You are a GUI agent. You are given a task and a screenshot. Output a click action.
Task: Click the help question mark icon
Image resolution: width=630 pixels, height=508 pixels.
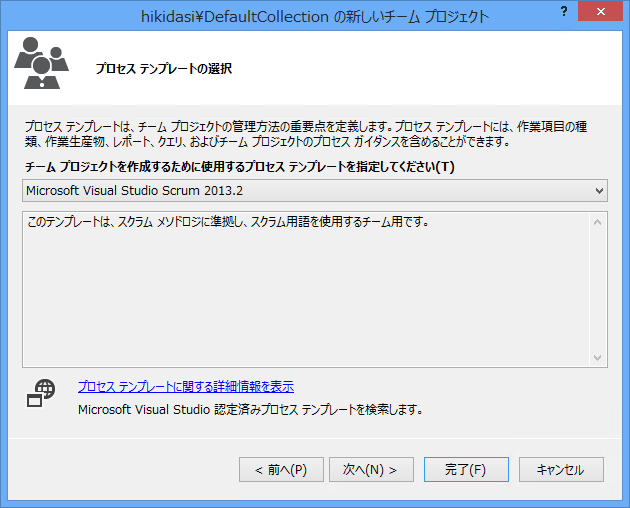coord(564,11)
